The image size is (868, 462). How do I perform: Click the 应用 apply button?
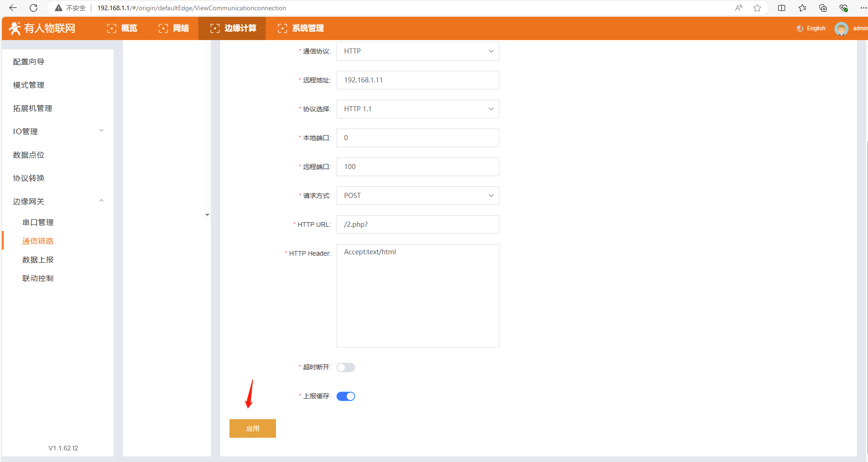(252, 428)
